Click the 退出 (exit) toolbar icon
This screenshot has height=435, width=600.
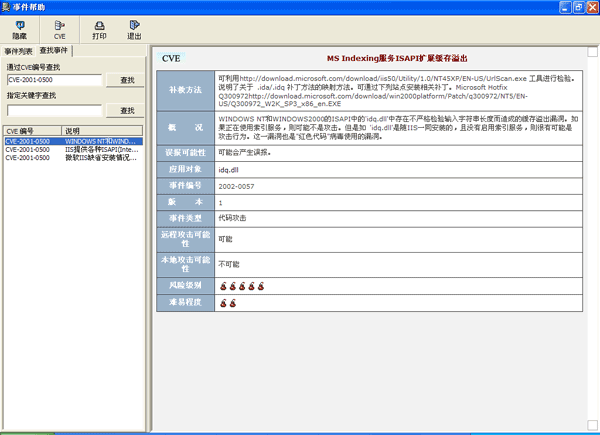pos(134,30)
